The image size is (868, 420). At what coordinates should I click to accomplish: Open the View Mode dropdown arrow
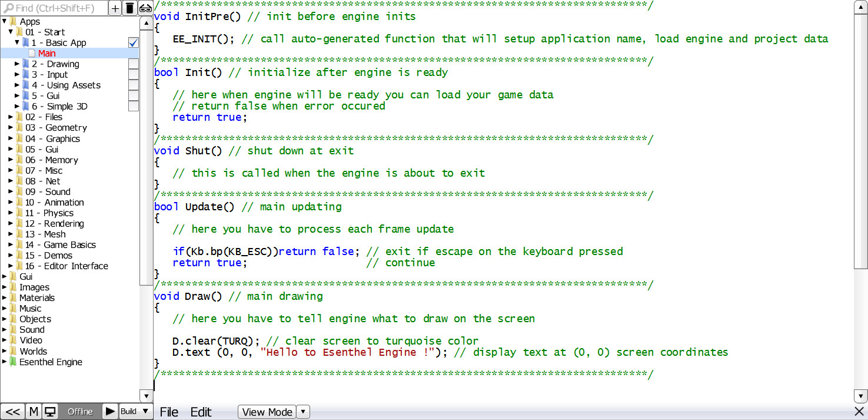click(x=302, y=412)
